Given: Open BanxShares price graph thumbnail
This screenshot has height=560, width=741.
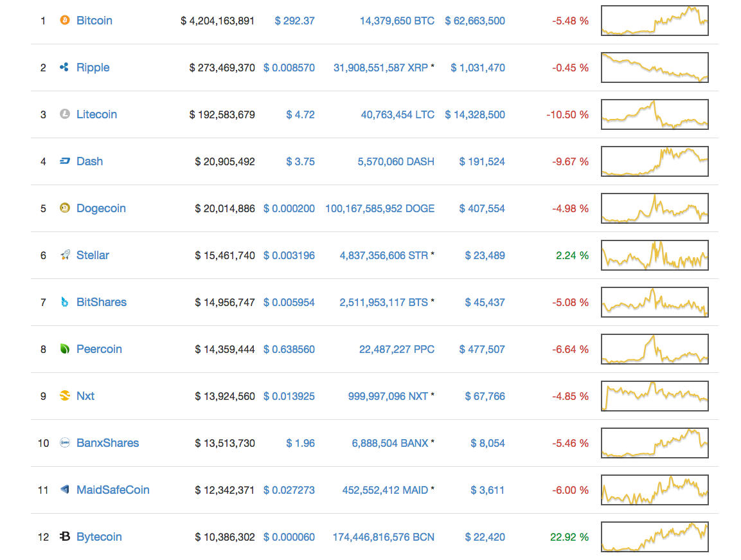Looking at the screenshot, I should [654, 443].
